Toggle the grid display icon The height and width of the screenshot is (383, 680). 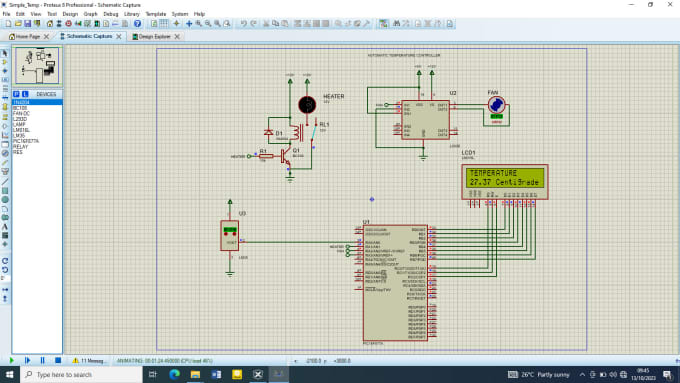(x=164, y=23)
